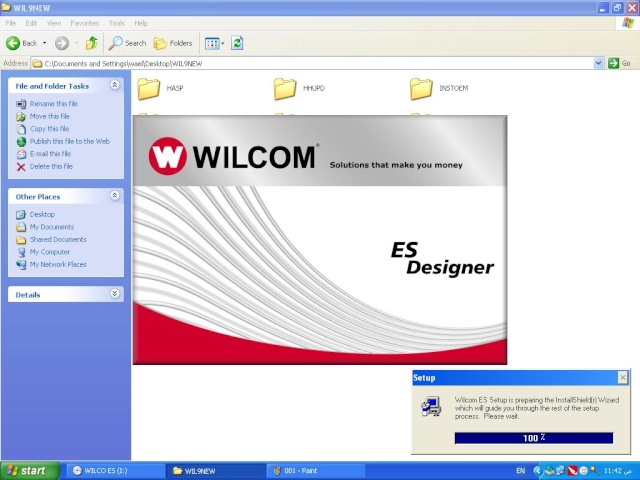Collapse the Other Places panel
The height and width of the screenshot is (480, 640).
pyautogui.click(x=115, y=196)
